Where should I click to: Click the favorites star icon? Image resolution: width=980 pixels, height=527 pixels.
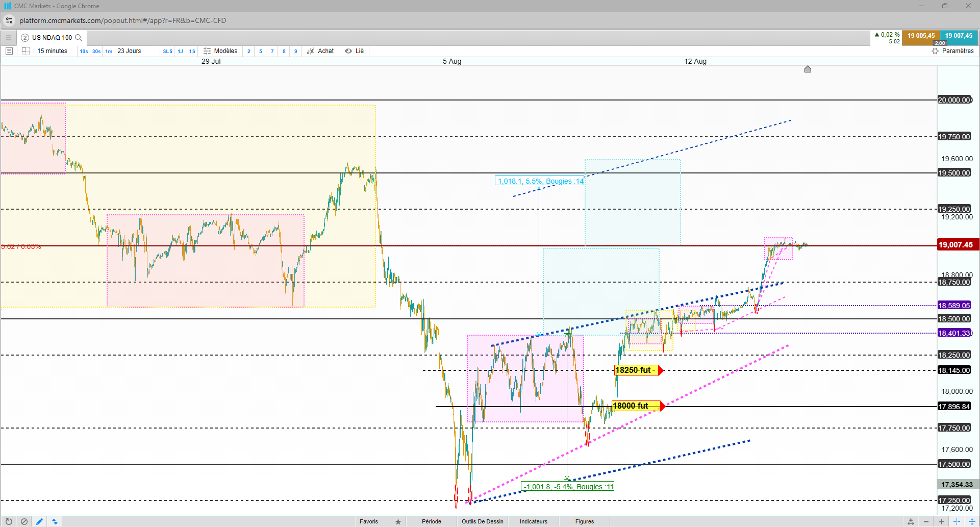coord(398,521)
